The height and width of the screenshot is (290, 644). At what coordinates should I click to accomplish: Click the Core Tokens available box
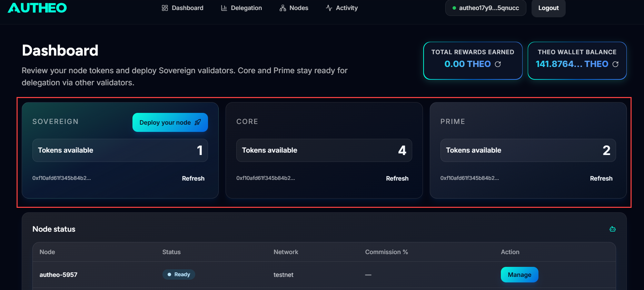pyautogui.click(x=324, y=150)
